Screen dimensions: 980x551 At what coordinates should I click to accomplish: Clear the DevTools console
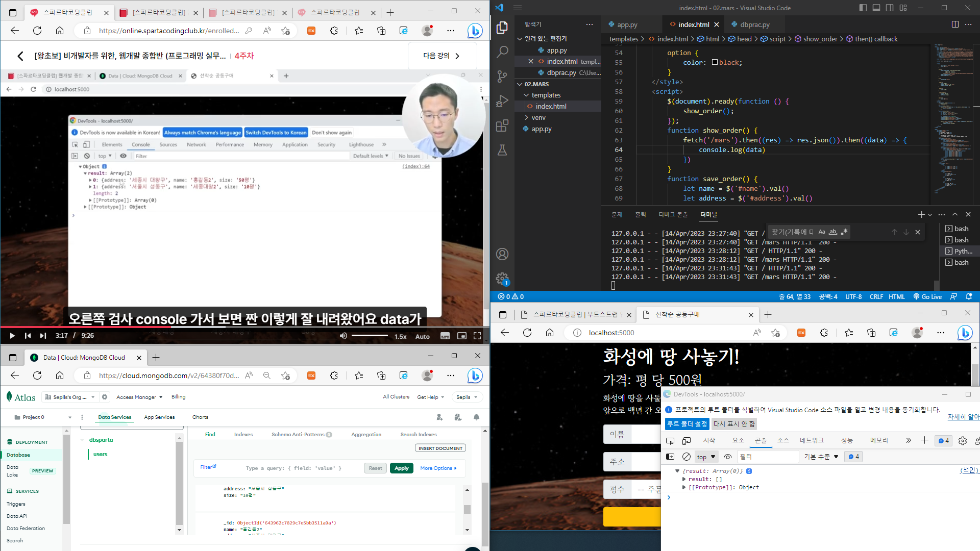[x=687, y=457]
